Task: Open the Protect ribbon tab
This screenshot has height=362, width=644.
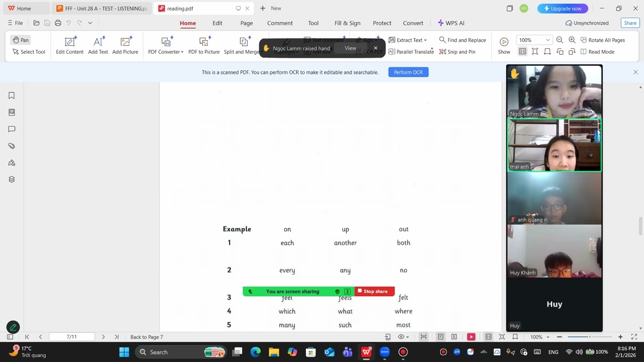Action: click(x=382, y=23)
